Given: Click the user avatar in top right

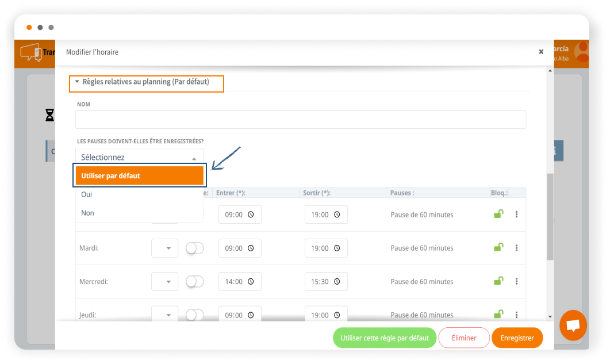Looking at the screenshot, I should click(x=582, y=52).
